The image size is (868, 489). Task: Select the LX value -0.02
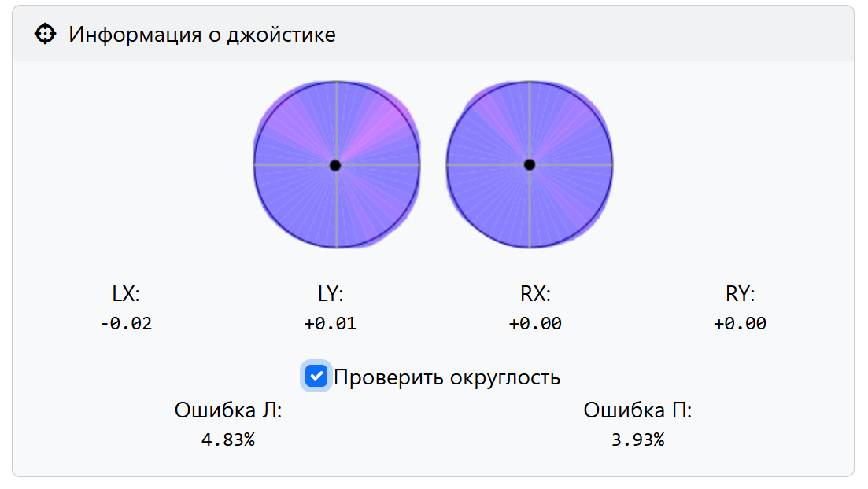coord(126,323)
